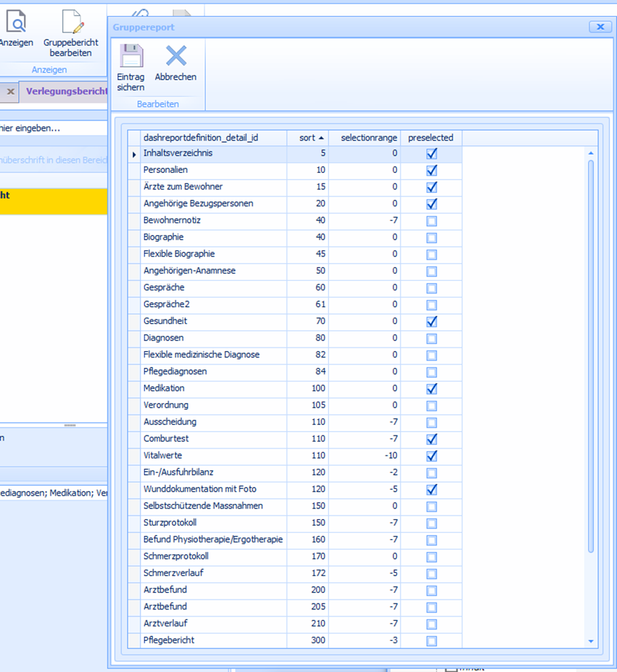Sort by the sort column header
This screenshot has height=672, width=617.
pyautogui.click(x=308, y=138)
